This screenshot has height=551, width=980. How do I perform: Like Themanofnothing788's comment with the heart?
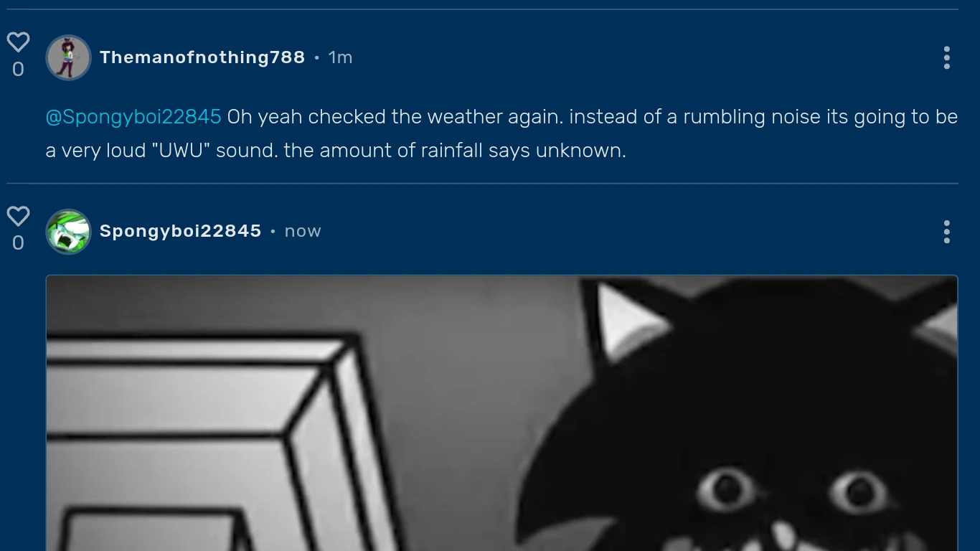click(18, 42)
